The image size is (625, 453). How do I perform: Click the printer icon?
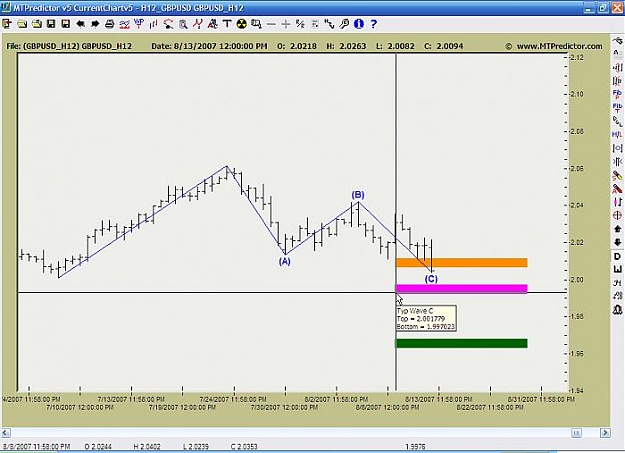[110, 24]
